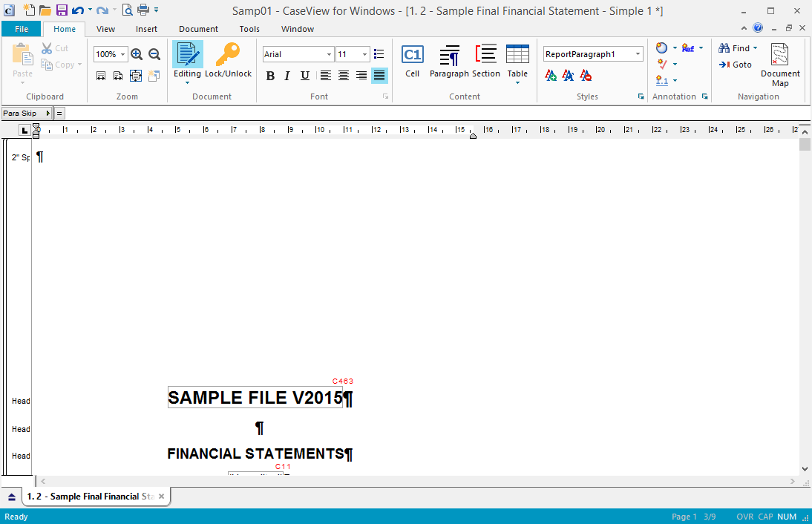Open the Arial font name dropdown
The image size is (812, 524).
329,54
